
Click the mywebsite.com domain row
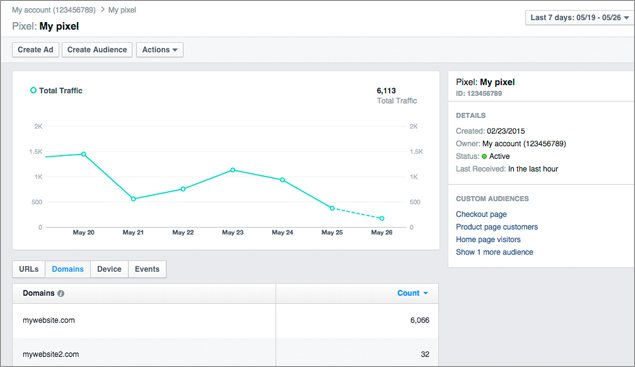point(225,320)
